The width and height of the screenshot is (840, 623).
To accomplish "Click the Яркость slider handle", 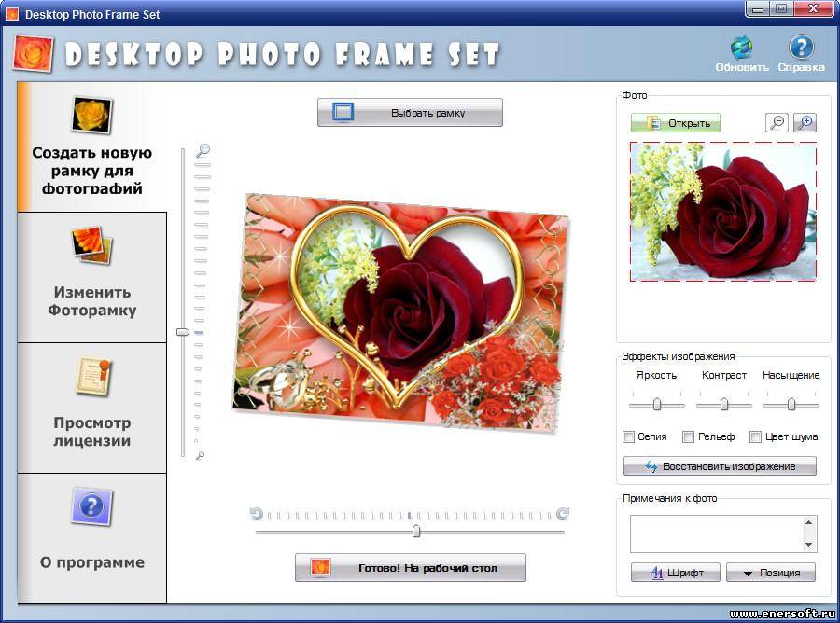I will (657, 405).
